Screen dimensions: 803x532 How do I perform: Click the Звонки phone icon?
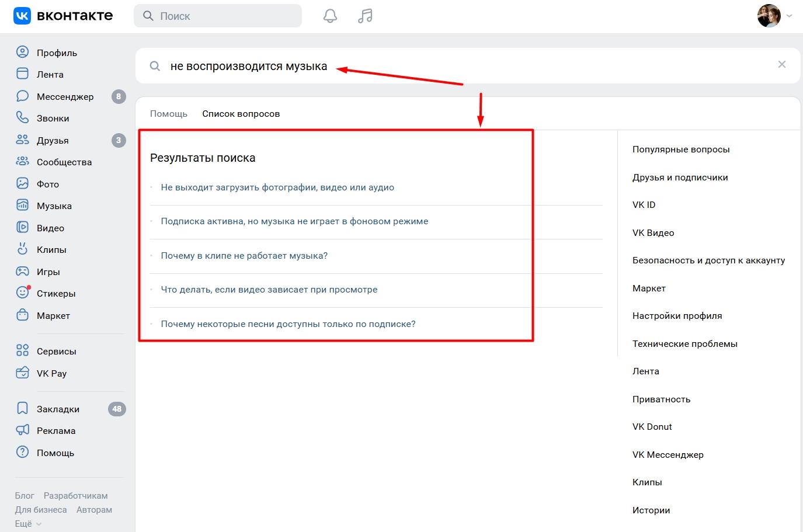click(22, 118)
